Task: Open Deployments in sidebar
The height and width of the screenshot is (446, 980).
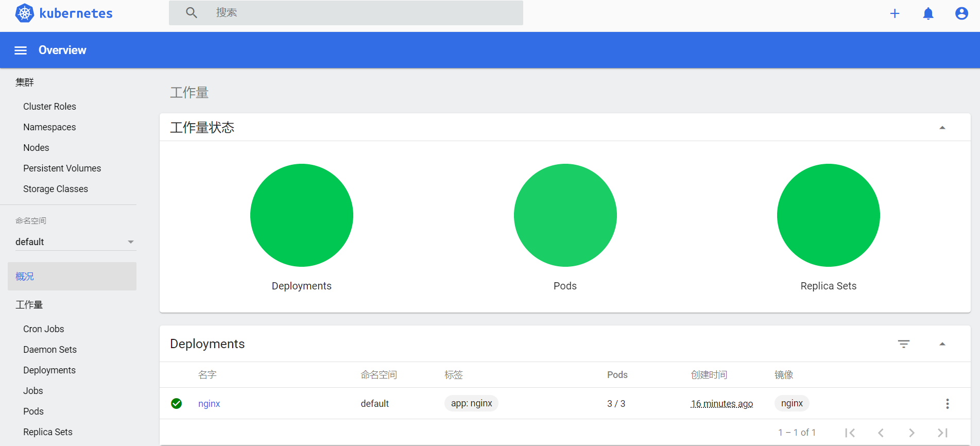Action: pos(49,370)
